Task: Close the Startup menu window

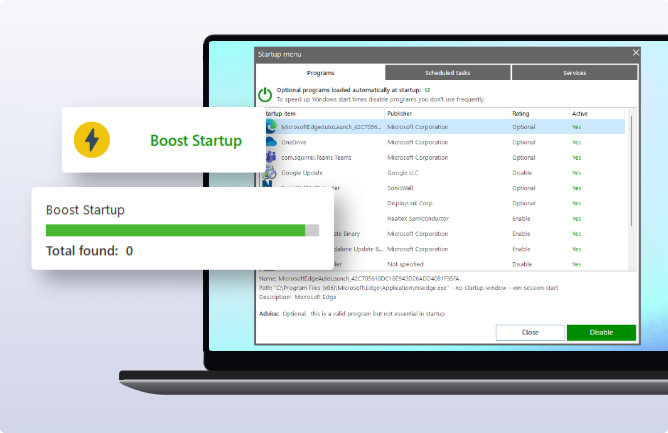Action: [x=636, y=53]
